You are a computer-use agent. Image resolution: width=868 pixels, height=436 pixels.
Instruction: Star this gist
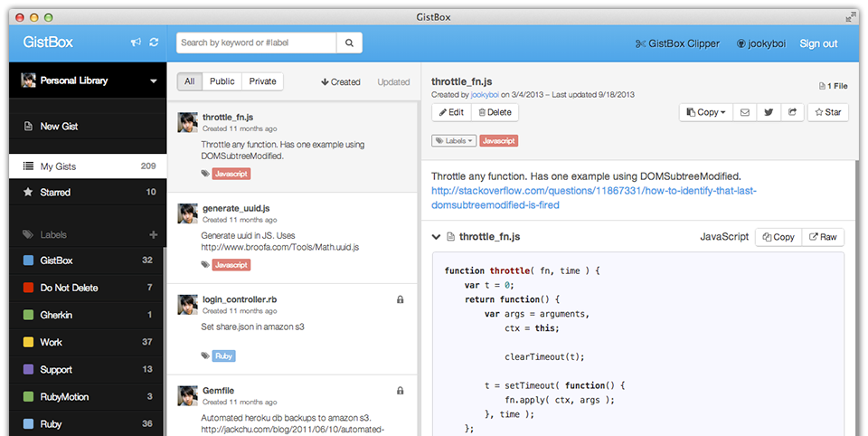point(828,112)
